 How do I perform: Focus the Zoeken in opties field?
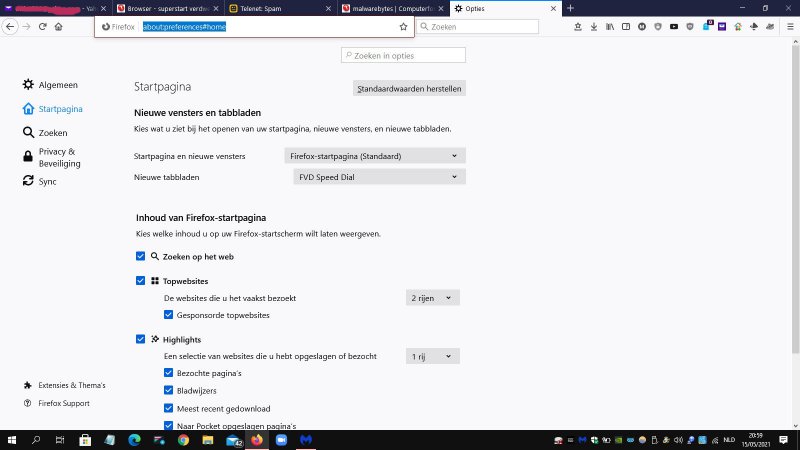pos(403,55)
